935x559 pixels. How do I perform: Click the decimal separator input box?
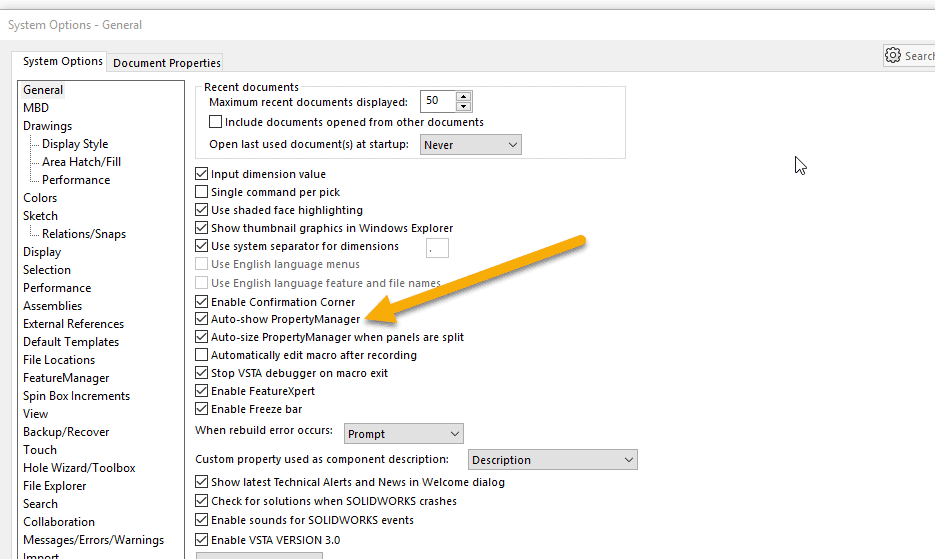(437, 248)
